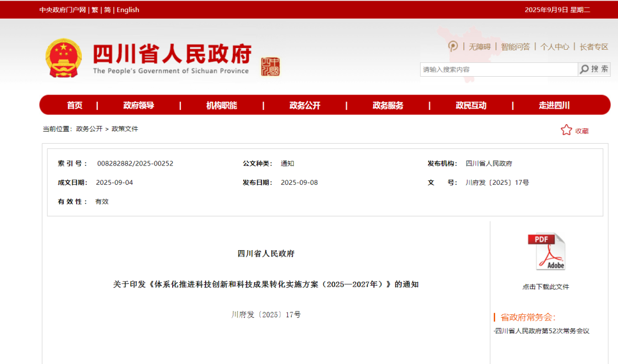Open 政民互动 navigation menu
This screenshot has height=364, width=618.
tap(472, 105)
